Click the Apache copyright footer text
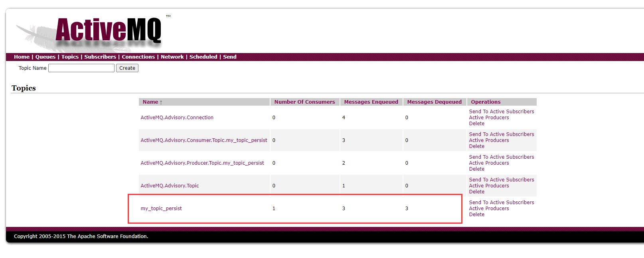The width and height of the screenshot is (644, 258). [x=81, y=236]
